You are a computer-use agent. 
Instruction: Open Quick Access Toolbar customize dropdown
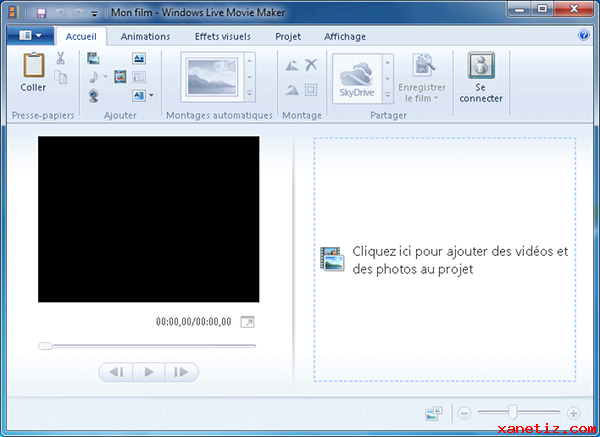pos(94,14)
